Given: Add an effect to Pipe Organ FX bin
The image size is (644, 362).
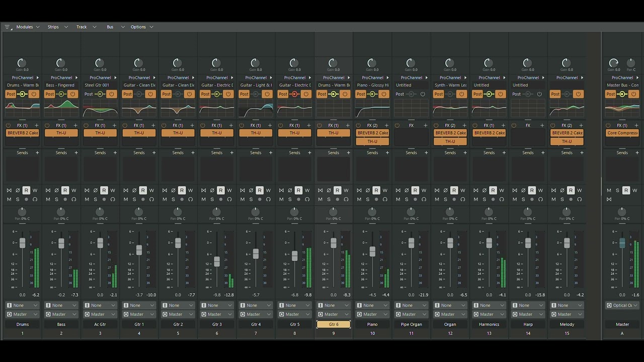Looking at the screenshot, I should 426,126.
